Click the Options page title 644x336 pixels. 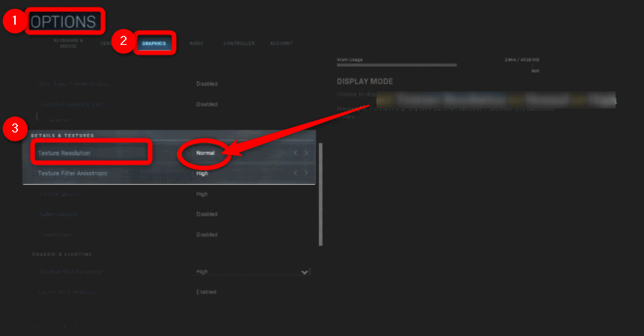pos(64,22)
